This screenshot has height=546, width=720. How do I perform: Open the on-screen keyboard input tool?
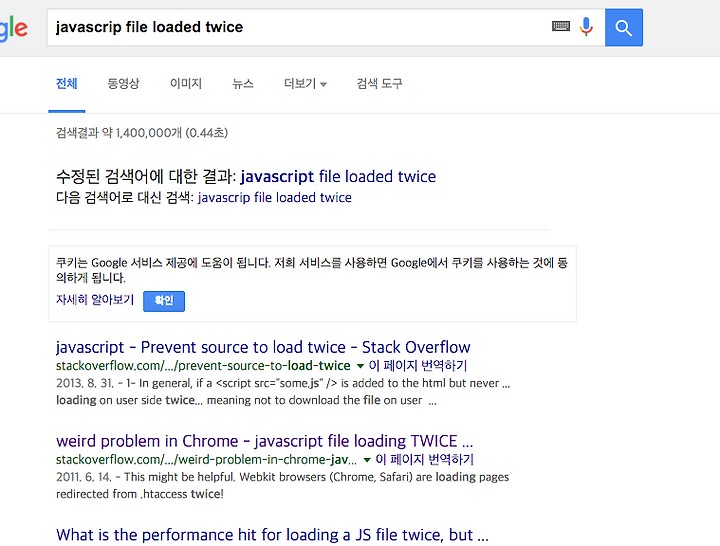(561, 26)
